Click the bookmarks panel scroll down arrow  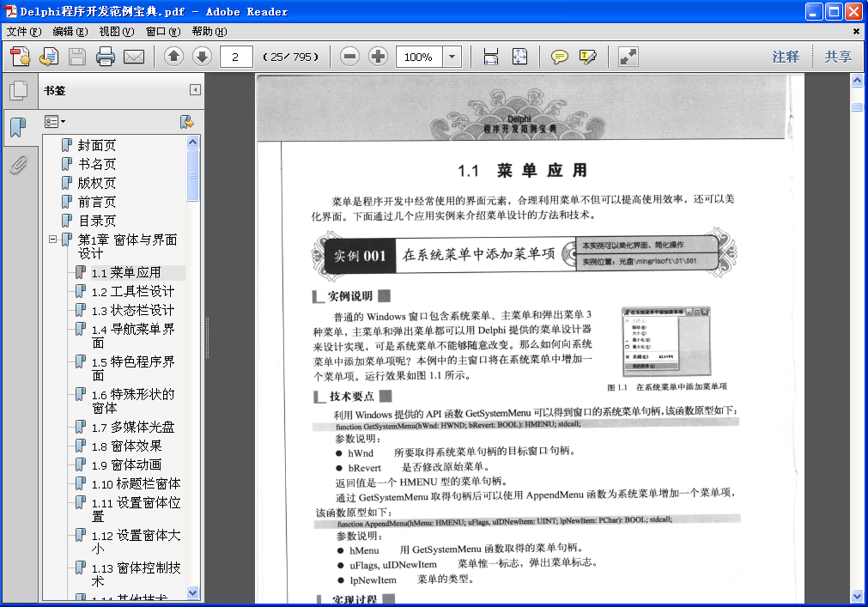pos(192,592)
